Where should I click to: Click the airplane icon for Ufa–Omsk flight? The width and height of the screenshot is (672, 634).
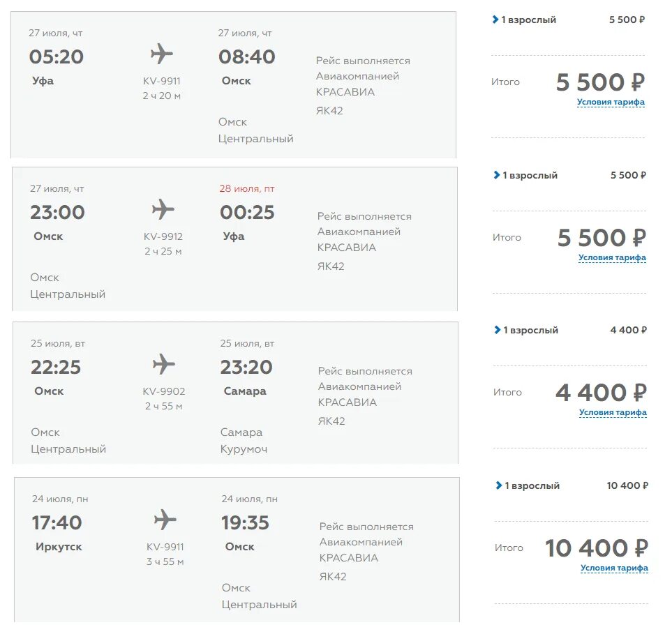tap(162, 54)
